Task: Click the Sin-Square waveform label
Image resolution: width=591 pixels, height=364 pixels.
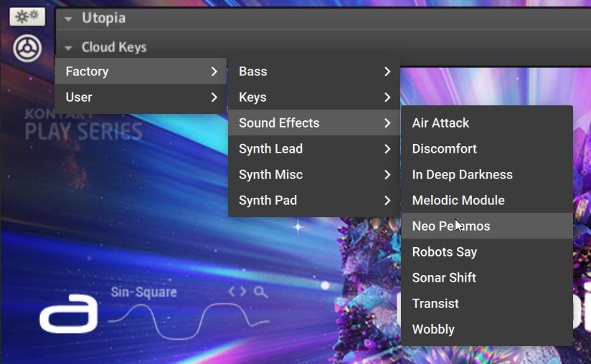Action: click(143, 292)
